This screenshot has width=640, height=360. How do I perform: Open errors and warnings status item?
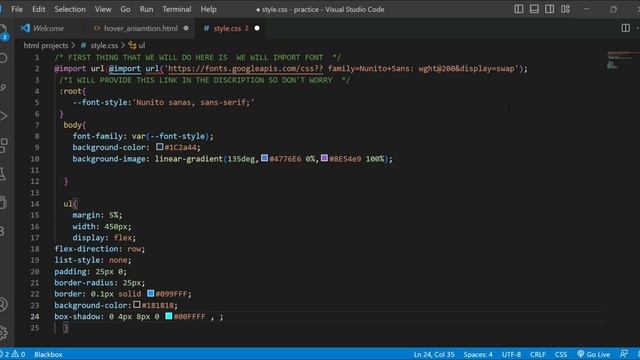[x=14, y=354]
